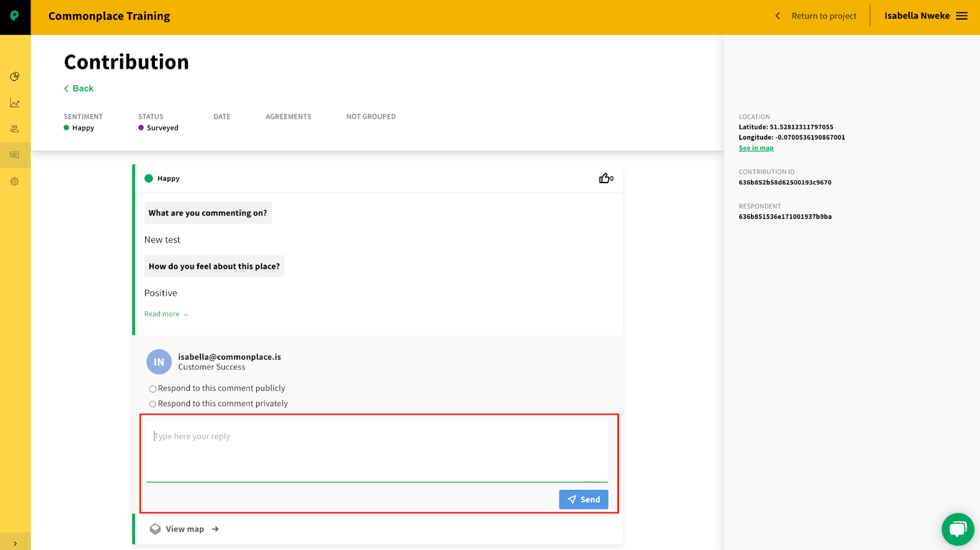Click the Commonplace logo icon
Image resolution: width=980 pixels, height=550 pixels.
click(15, 17)
